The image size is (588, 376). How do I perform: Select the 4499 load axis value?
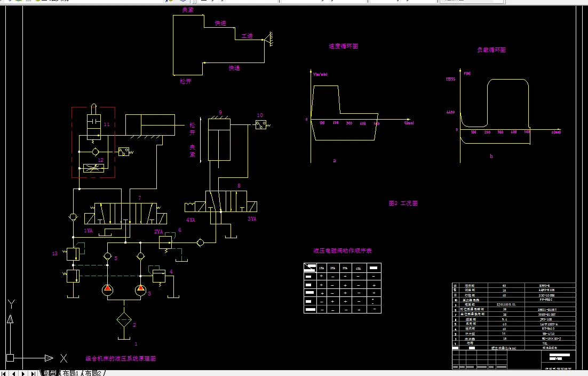pyautogui.click(x=450, y=112)
